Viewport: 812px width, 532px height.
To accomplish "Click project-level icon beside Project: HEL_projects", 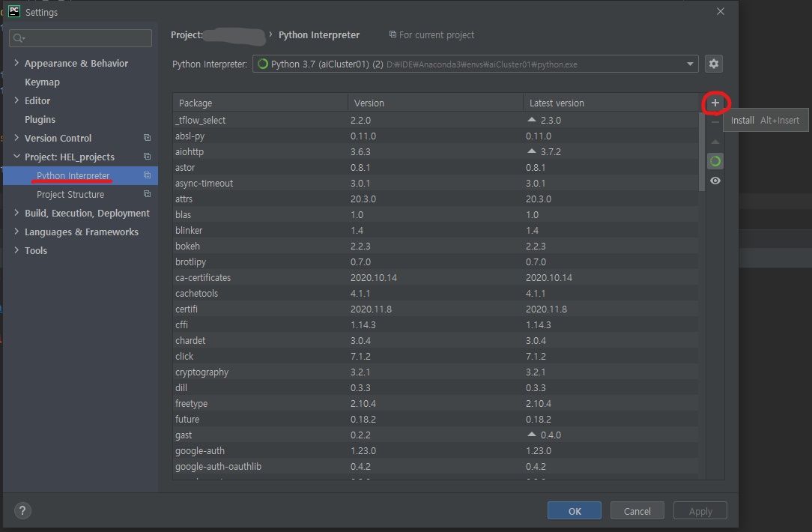I will [147, 157].
